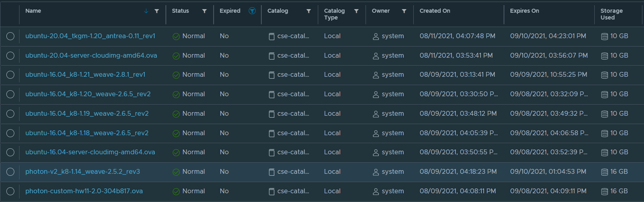Select radio for photon-custom-hw11-2.0-304b817.ova
The width and height of the screenshot is (644, 202).
pos(10,191)
